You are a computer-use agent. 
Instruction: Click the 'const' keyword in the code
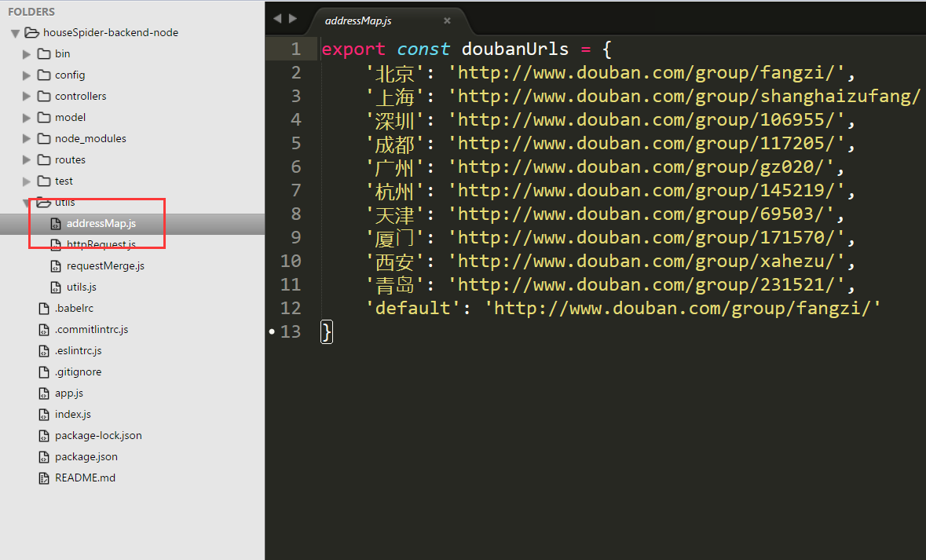(423, 49)
